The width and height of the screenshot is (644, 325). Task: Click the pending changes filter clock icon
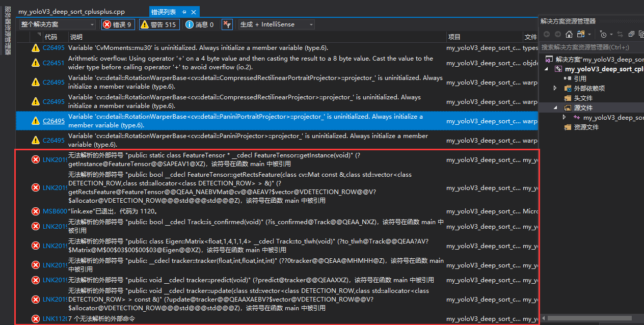604,34
